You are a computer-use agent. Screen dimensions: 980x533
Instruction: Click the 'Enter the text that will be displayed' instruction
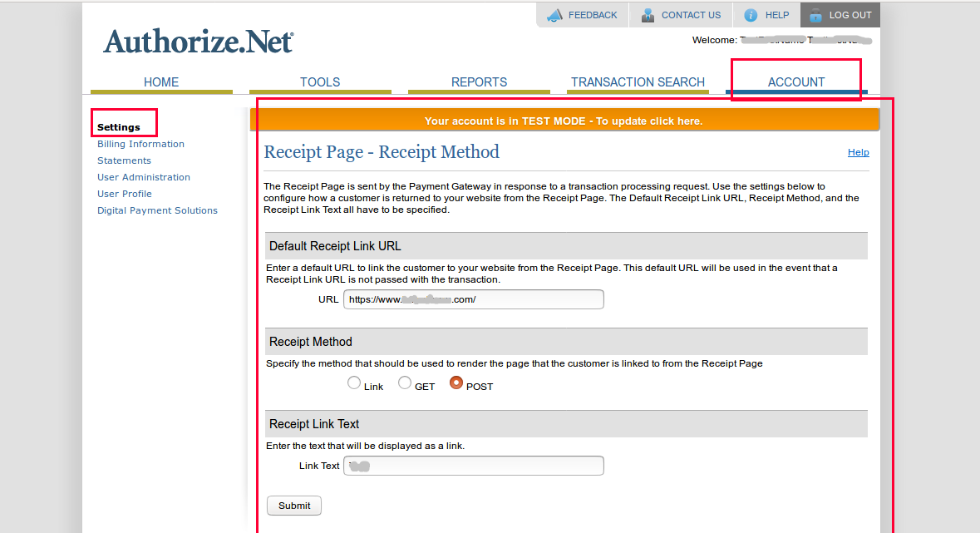pyautogui.click(x=365, y=446)
